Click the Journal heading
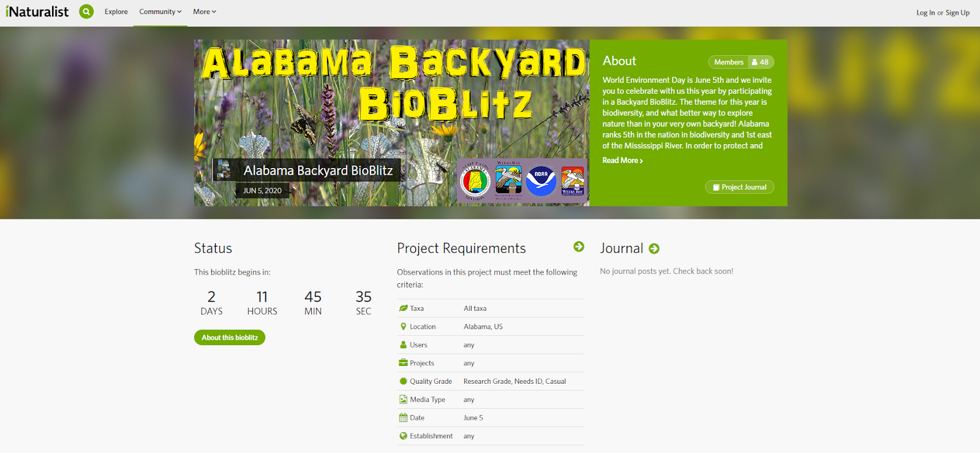Viewport: 980px width, 453px height. click(x=622, y=248)
